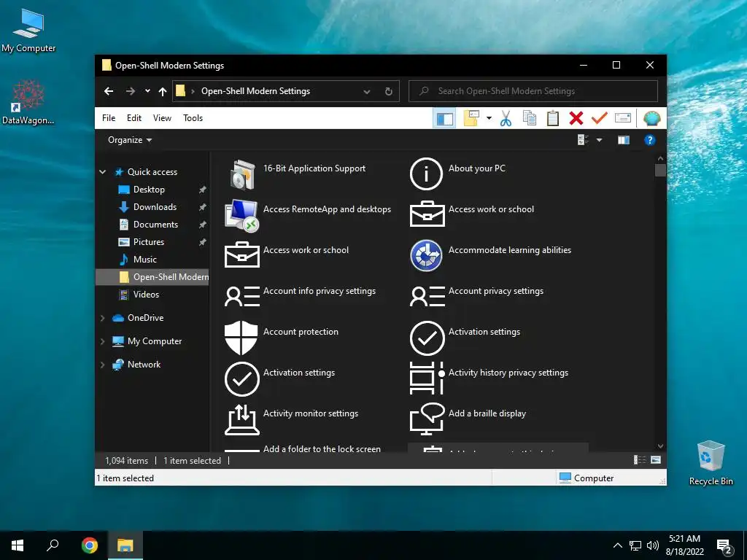The image size is (747, 560).
Task: Open the Edit menu
Action: pos(134,118)
